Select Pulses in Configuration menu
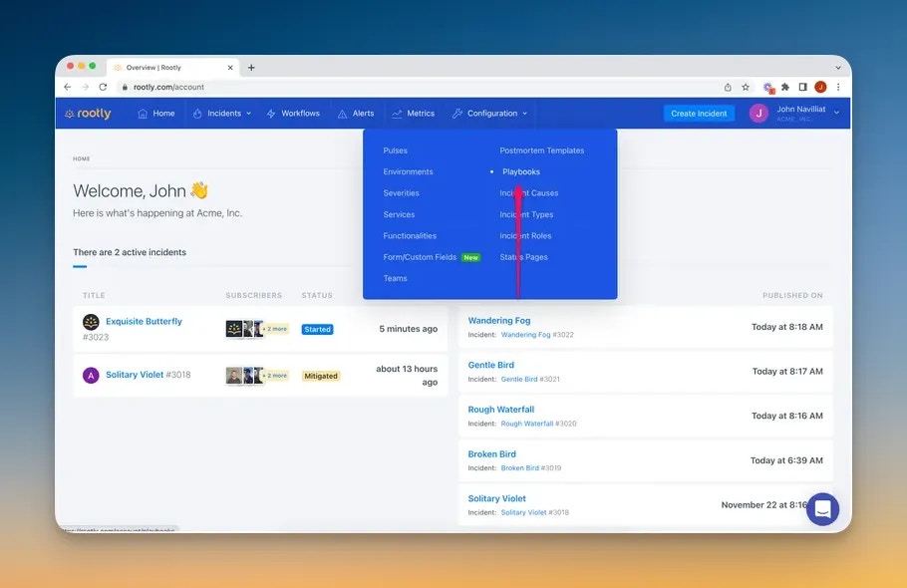The width and height of the screenshot is (907, 588). (395, 150)
